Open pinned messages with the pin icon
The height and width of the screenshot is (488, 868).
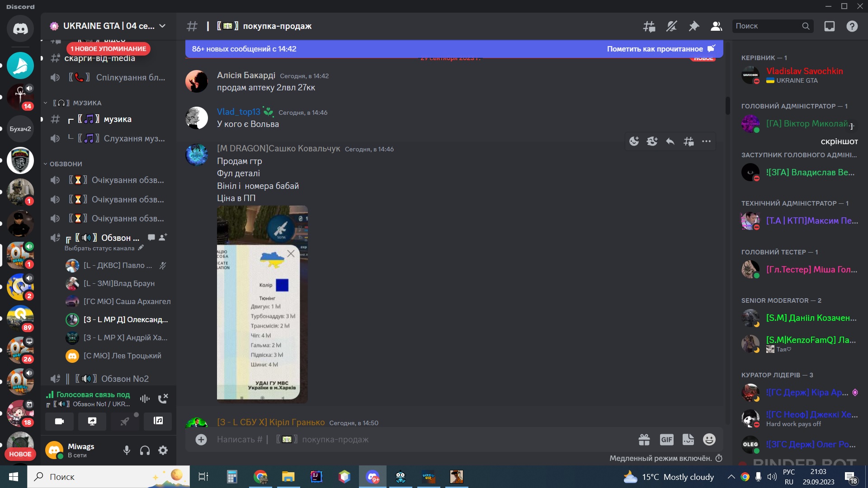point(693,26)
